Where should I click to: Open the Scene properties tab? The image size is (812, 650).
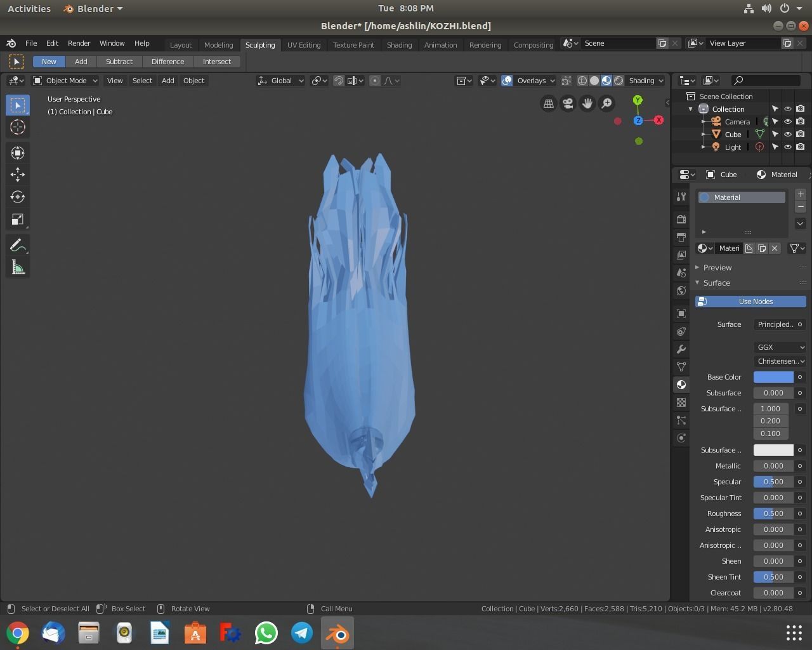pos(681,272)
